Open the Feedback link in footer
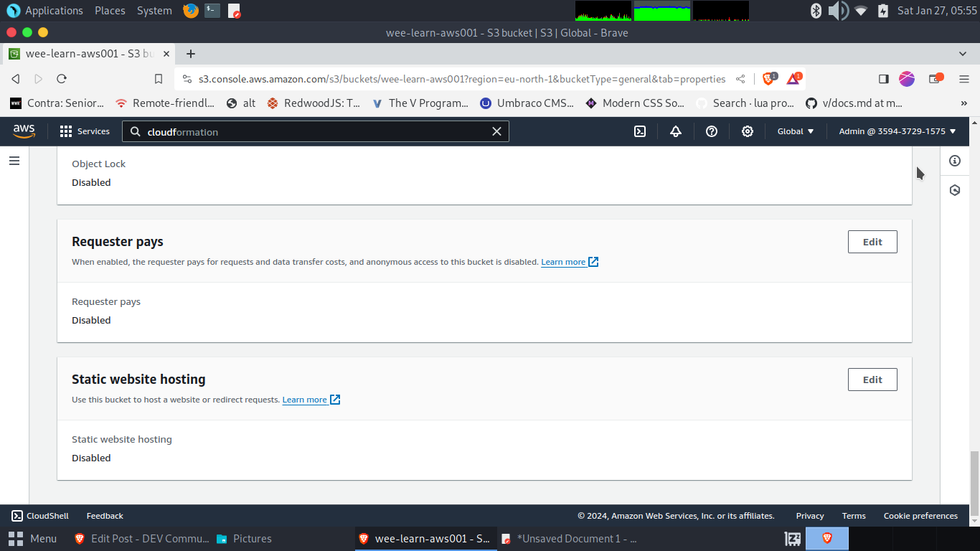 click(x=105, y=516)
